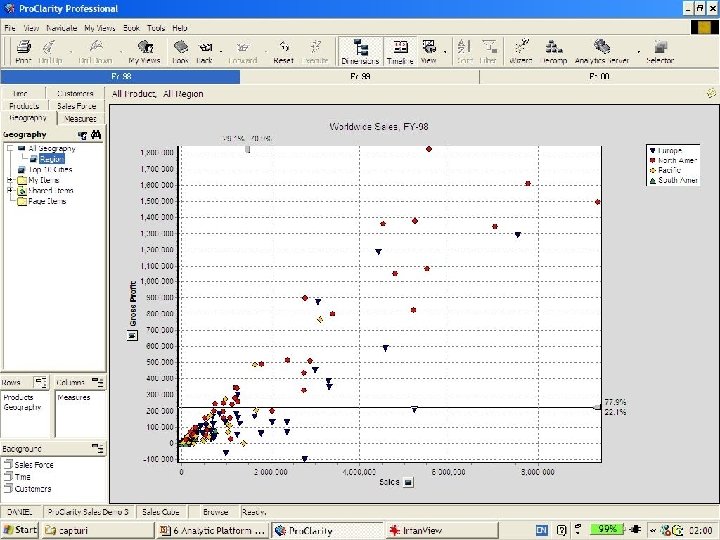Open the Analytics Server dropdown arrow
This screenshot has width=720, height=540.
coord(638,51)
